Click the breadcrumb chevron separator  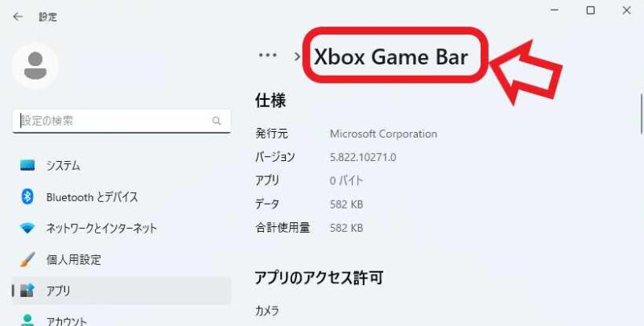[x=297, y=56]
